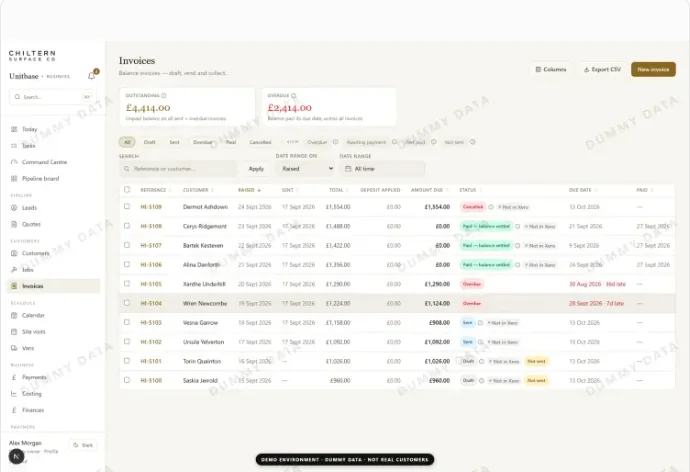Click the Export CSV button
The height and width of the screenshot is (472, 690).
[602, 70]
